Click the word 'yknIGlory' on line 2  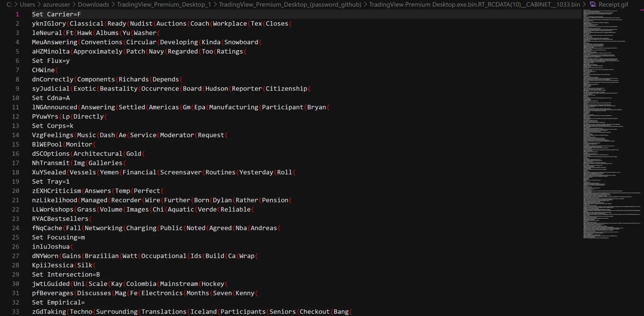(x=49, y=24)
